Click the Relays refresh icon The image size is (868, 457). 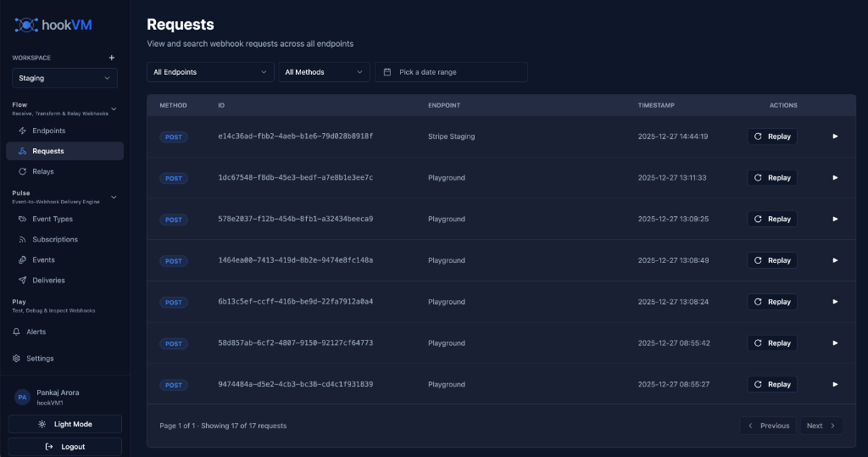(x=23, y=172)
